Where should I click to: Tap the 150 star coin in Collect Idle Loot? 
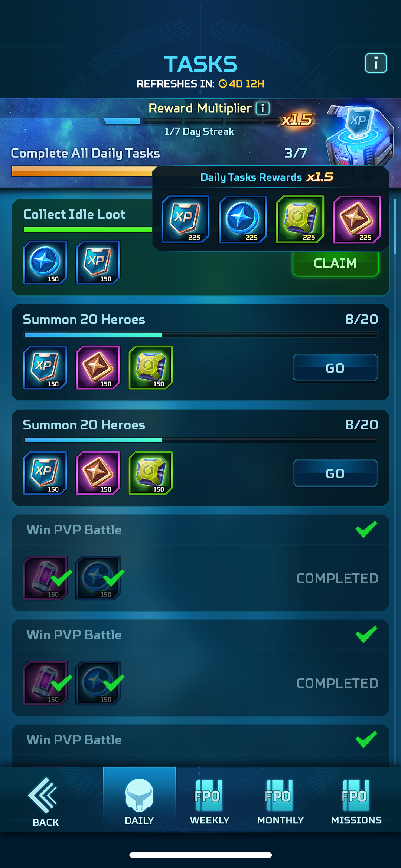45,263
